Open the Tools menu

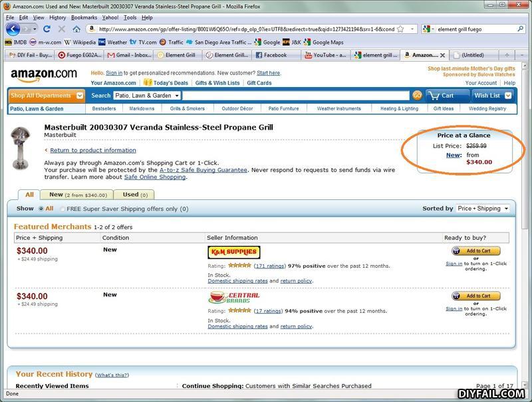coord(130,17)
